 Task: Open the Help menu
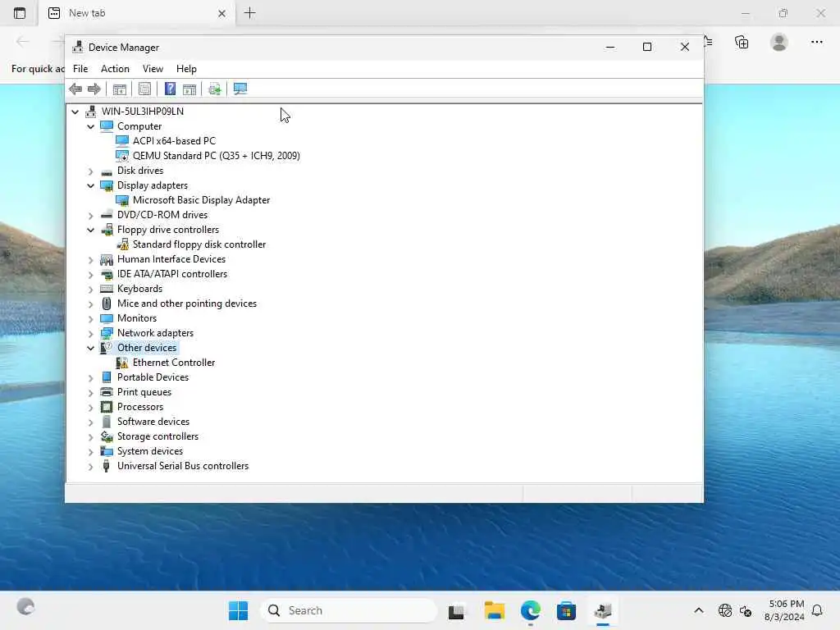coord(186,69)
